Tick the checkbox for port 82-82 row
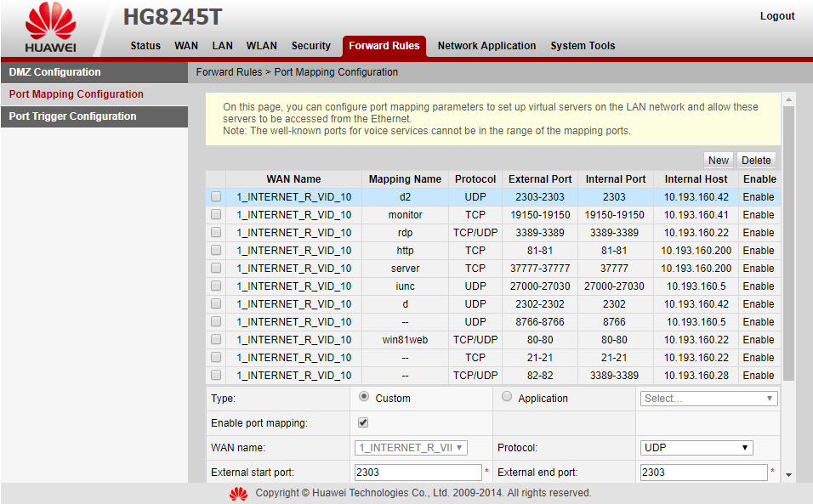 pyautogui.click(x=216, y=375)
